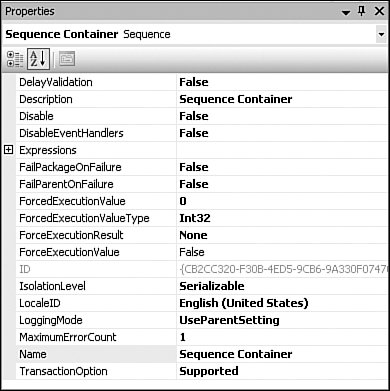Open the Sequence Container object dropdown
390x391 pixels.
point(381,34)
